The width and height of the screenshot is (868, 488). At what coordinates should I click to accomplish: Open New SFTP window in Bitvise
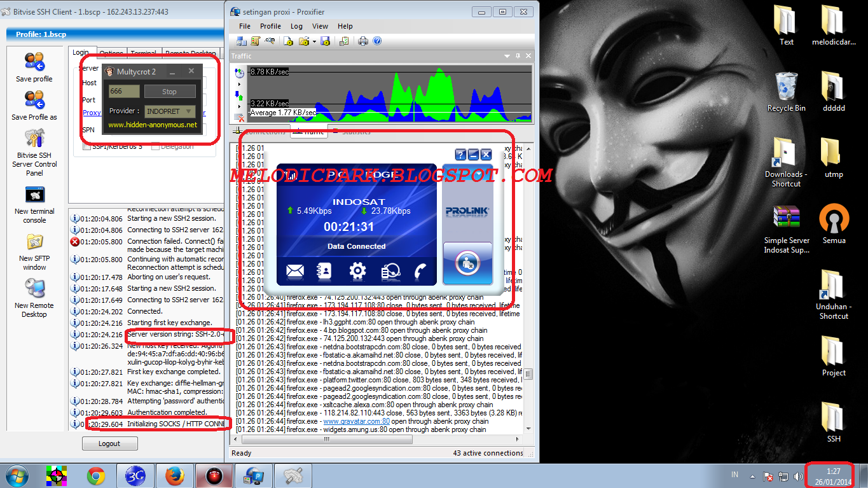pyautogui.click(x=34, y=252)
